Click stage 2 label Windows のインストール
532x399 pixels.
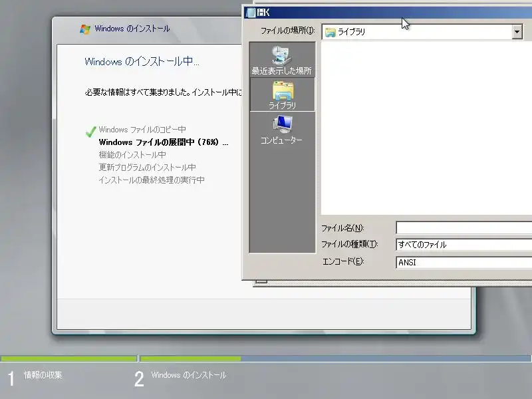pyautogui.click(x=189, y=375)
